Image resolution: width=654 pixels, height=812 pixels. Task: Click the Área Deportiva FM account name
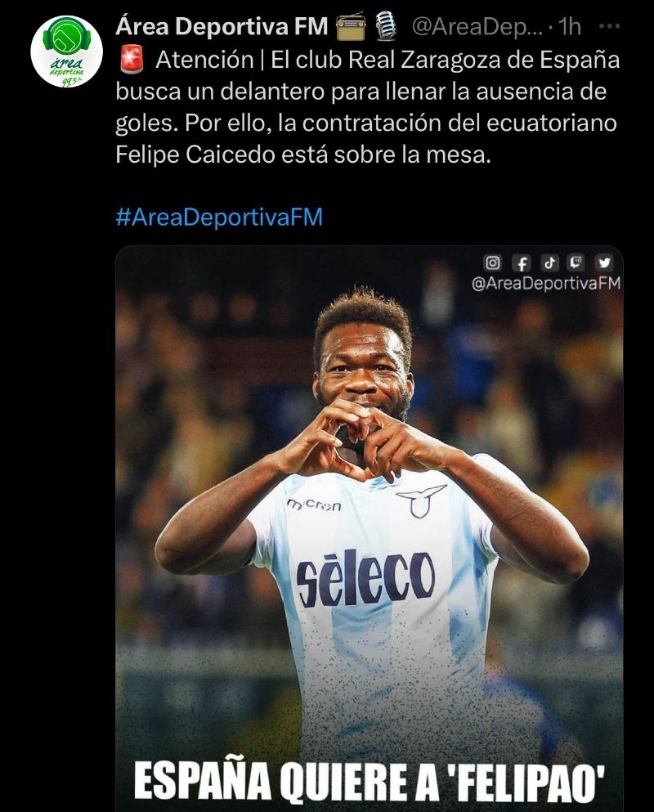click(x=222, y=26)
